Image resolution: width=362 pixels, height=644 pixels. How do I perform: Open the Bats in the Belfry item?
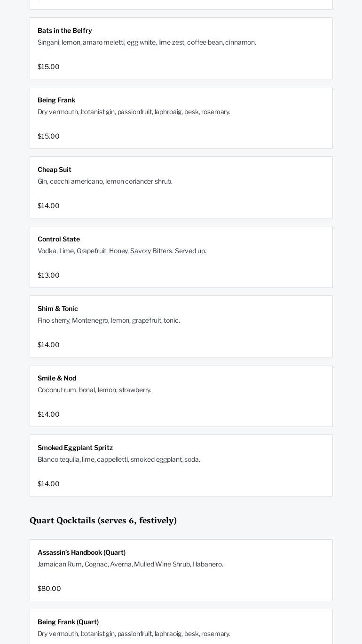coord(65,31)
